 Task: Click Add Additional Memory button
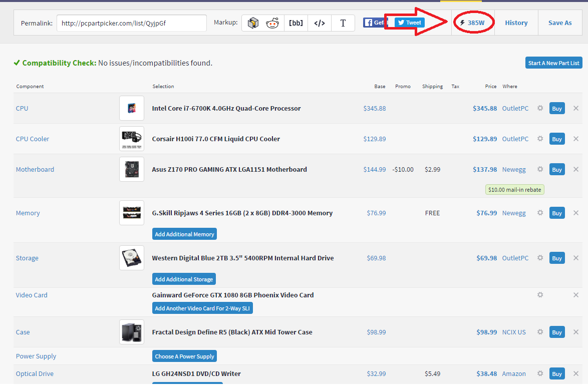(184, 234)
